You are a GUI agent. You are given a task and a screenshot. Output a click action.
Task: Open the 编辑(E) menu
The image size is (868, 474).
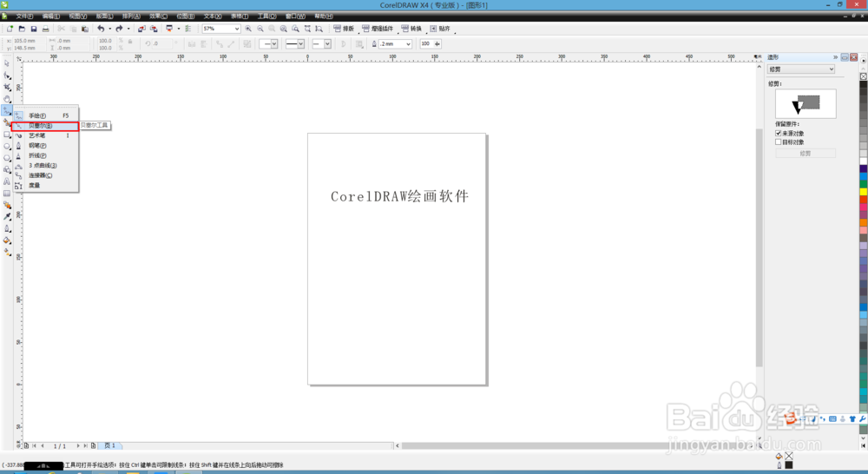pyautogui.click(x=51, y=16)
